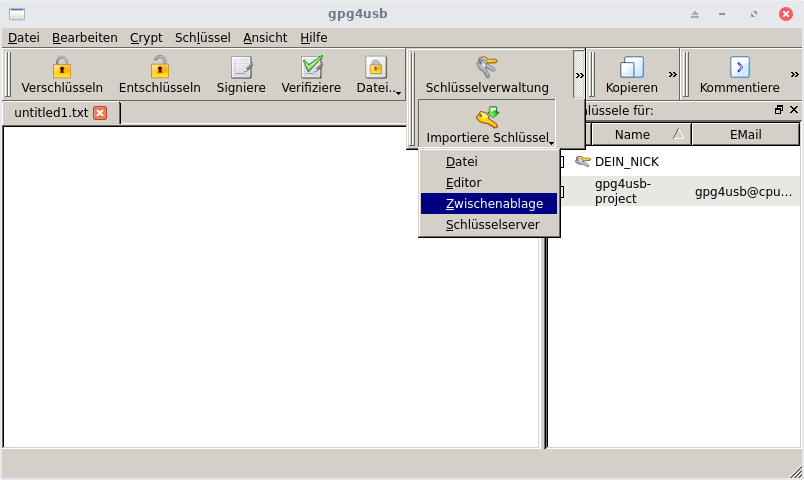Close the untitled1.txt tab with red X
The image size is (804, 480).
(100, 113)
